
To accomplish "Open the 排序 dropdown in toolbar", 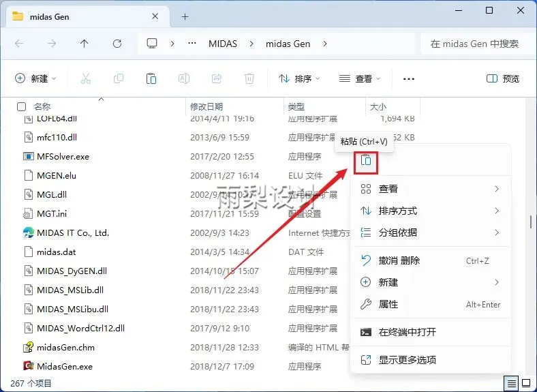I will pyautogui.click(x=299, y=79).
